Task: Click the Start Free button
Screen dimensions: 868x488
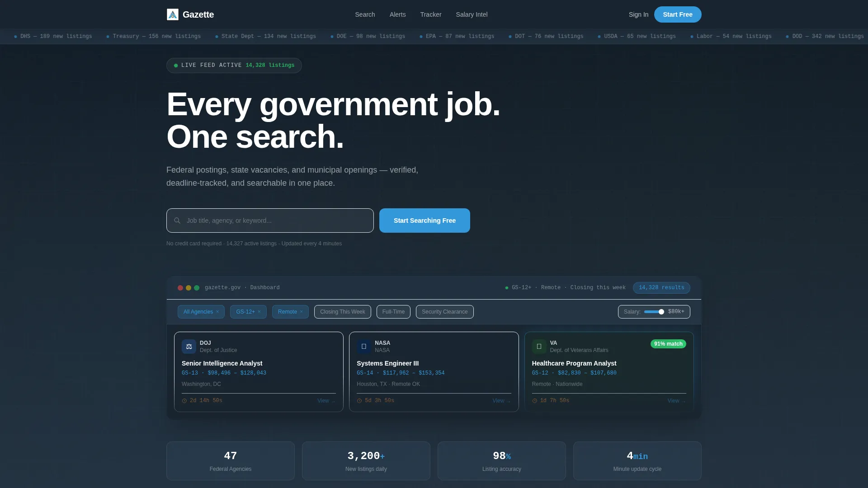Action: [678, 14]
